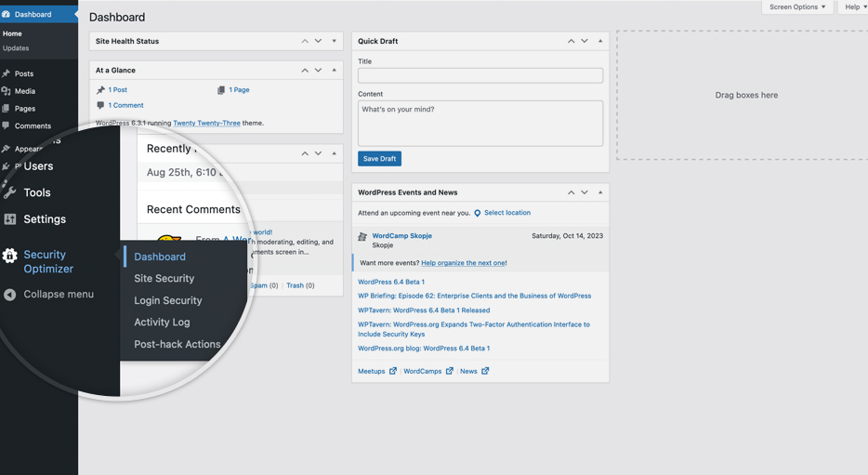Viewport: 868px width, 475px height.
Task: Move Activity box down arrow
Action: coord(319,153)
